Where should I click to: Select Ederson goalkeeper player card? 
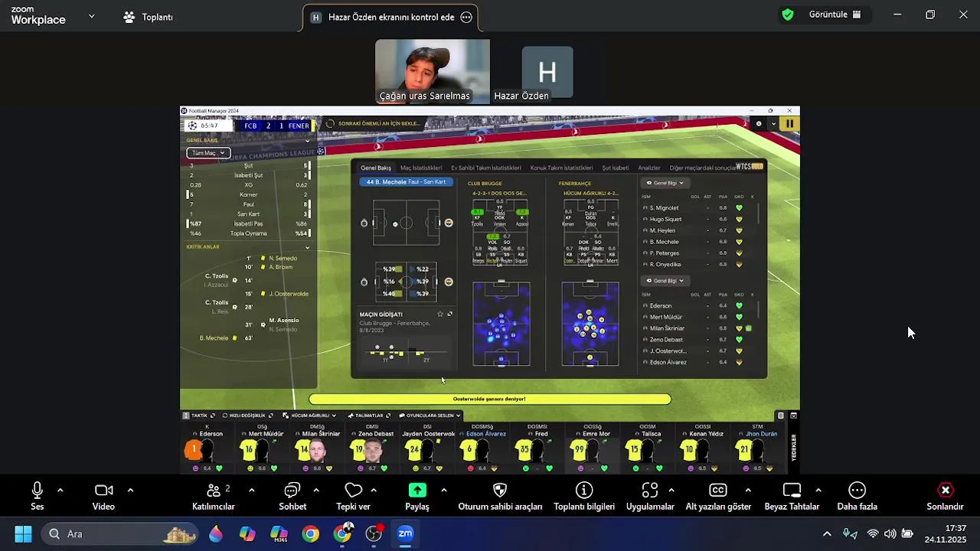[207, 448]
